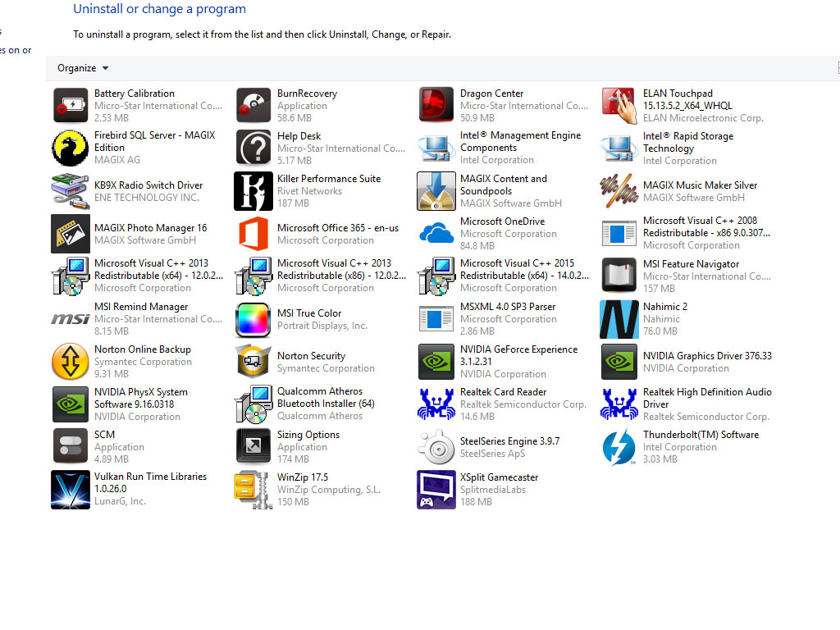Select the 'MSI Feature Navigator' program name
The width and height of the screenshot is (840, 630).
[691, 263]
